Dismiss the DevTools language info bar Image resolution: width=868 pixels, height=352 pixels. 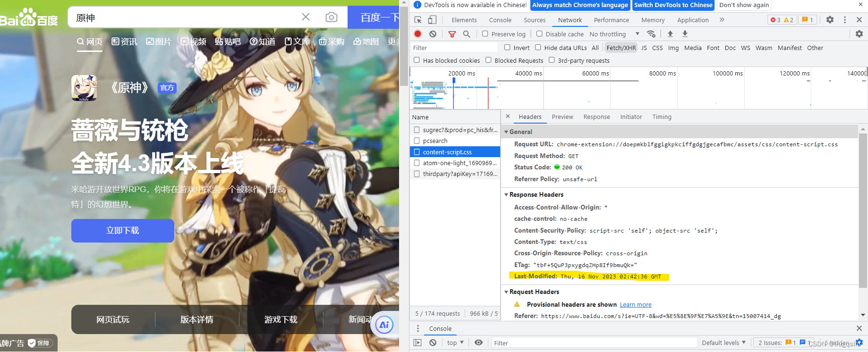coord(860,4)
